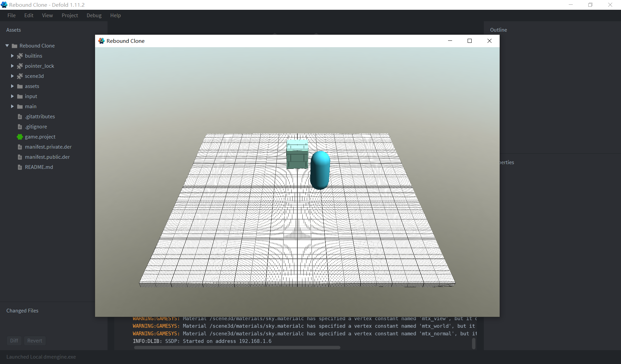Screen dimensions: 621x364
Task: Collapse the Rebound Clone root folder
Action: click(7, 46)
